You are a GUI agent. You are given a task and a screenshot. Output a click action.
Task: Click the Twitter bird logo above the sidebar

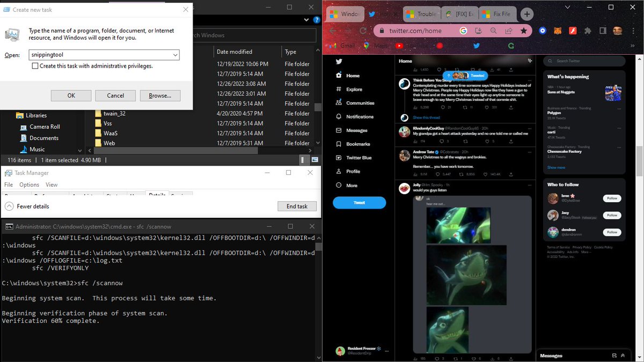339,61
